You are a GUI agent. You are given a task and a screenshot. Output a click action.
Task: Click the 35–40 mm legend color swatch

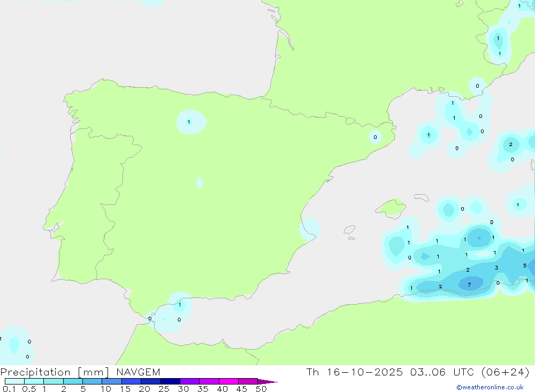coord(209,381)
